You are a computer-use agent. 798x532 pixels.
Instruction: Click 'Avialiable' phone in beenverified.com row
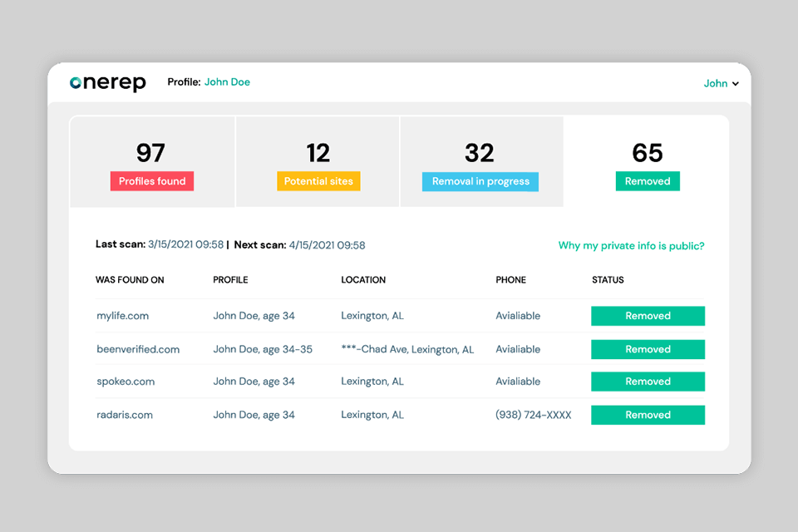pyautogui.click(x=518, y=349)
